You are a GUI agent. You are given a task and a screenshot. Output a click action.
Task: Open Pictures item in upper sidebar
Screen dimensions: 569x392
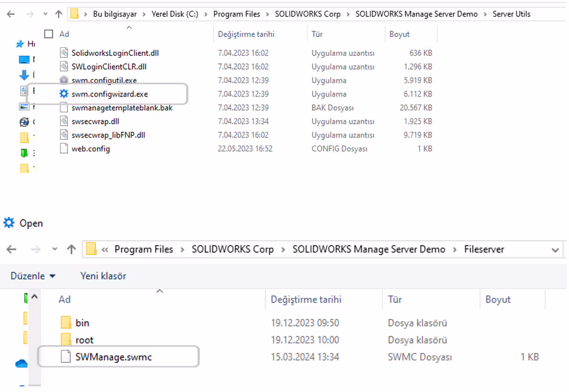point(24,106)
